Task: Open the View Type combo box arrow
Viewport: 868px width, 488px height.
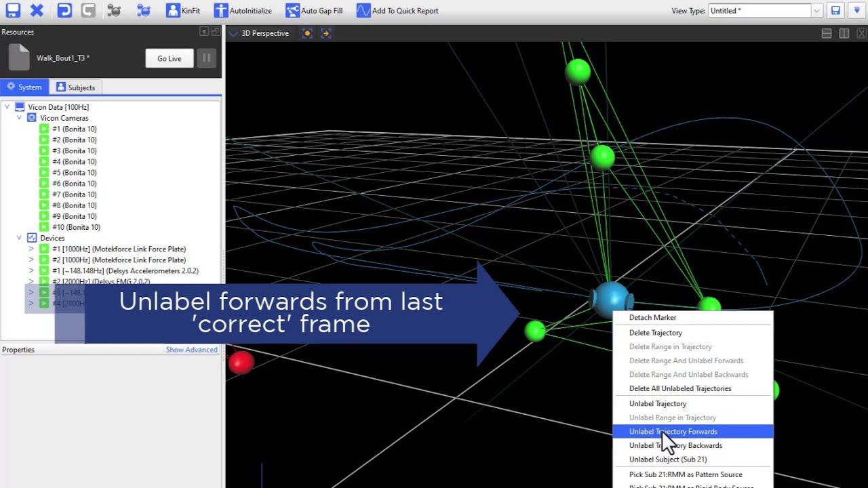Action: (x=817, y=10)
